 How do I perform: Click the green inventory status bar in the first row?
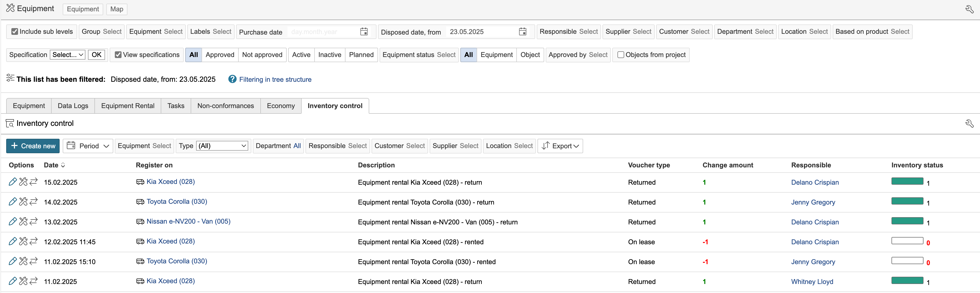click(907, 181)
